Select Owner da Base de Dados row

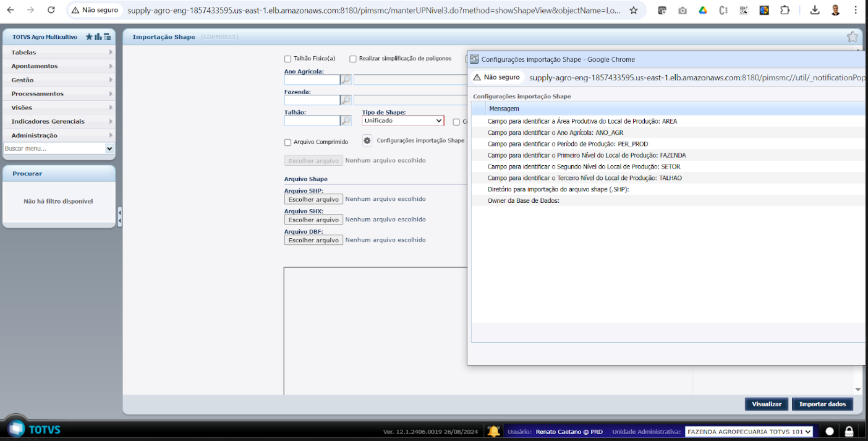668,200
